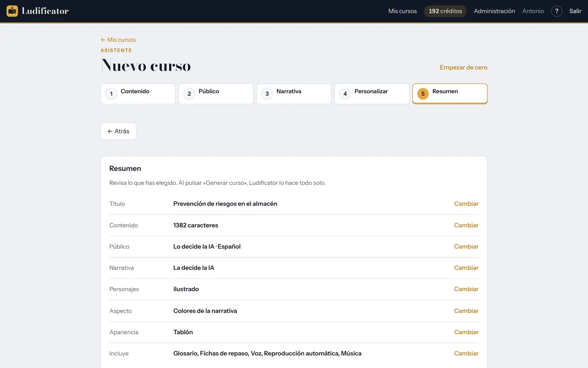The image size is (588, 368).
Task: Go to step 2 Público
Action: click(216, 93)
